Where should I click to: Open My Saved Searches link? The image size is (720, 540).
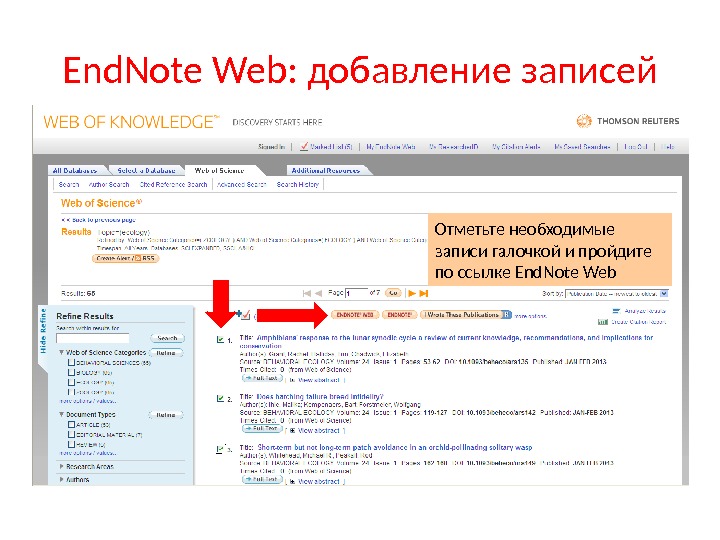[x=582, y=147]
